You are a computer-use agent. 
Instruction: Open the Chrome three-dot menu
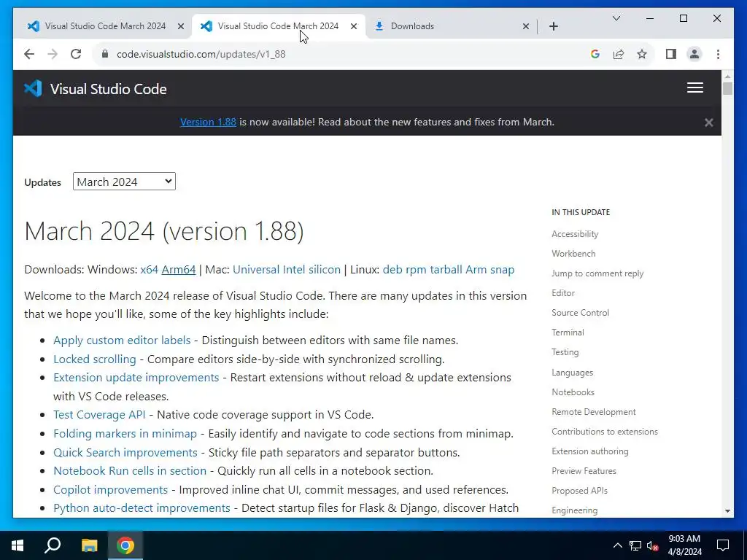click(718, 54)
